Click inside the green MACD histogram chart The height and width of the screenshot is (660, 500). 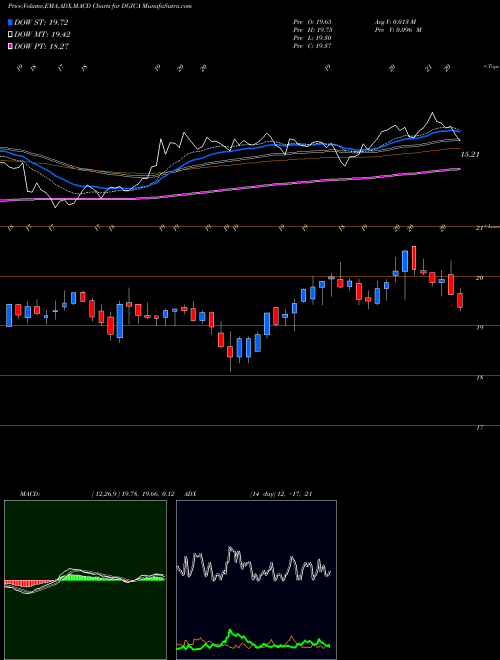pyautogui.click(x=85, y=580)
